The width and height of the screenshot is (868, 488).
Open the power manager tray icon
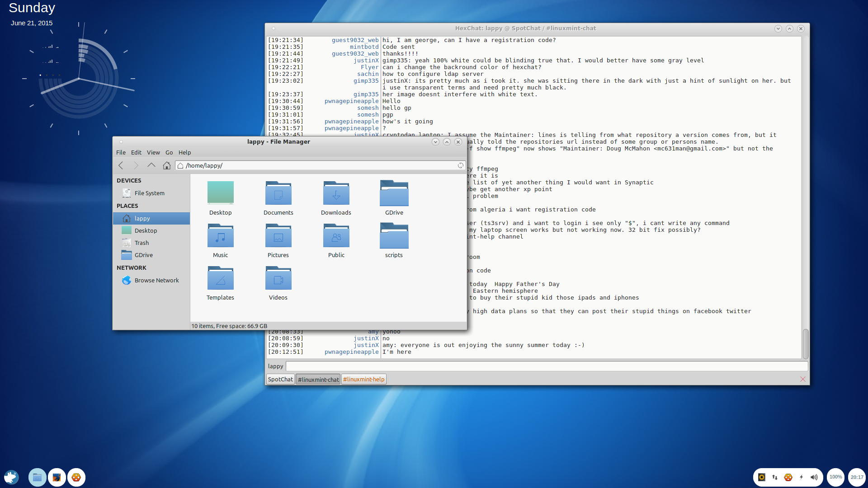coord(801,477)
